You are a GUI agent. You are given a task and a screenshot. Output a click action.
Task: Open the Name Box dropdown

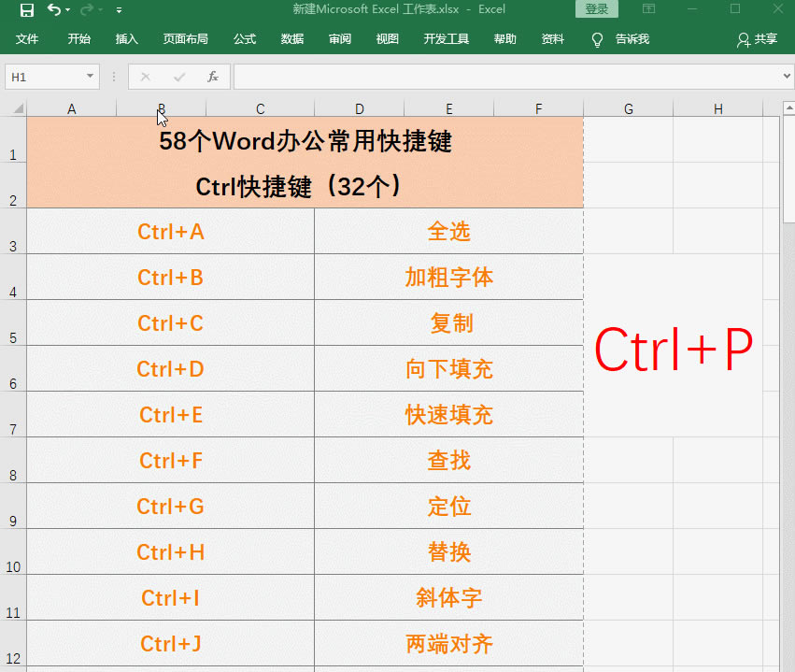[90, 78]
